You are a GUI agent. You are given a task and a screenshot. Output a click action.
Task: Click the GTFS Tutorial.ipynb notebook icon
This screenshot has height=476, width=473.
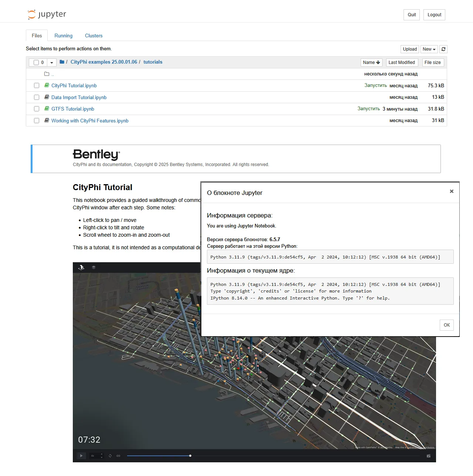click(47, 109)
